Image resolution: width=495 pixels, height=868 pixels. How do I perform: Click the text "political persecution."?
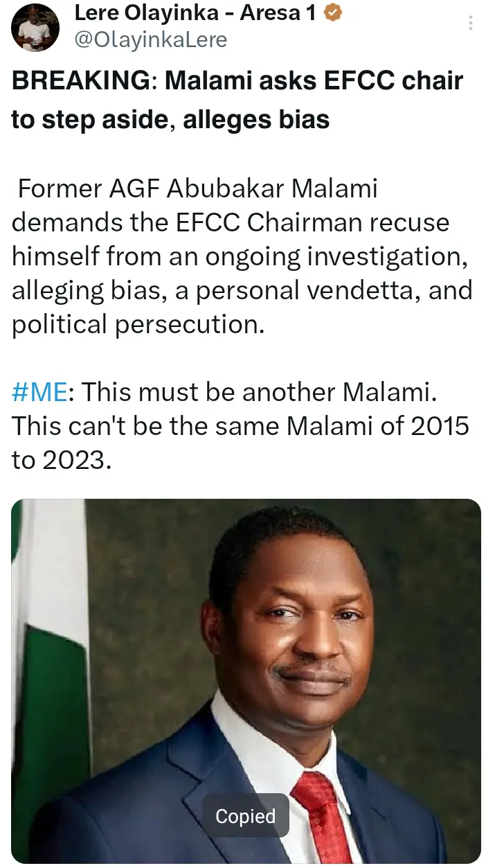138,324
